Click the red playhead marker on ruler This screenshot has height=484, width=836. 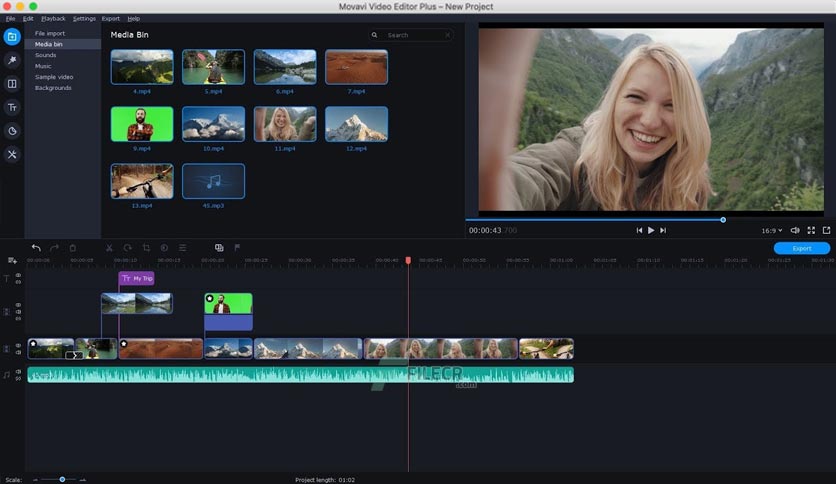click(408, 260)
